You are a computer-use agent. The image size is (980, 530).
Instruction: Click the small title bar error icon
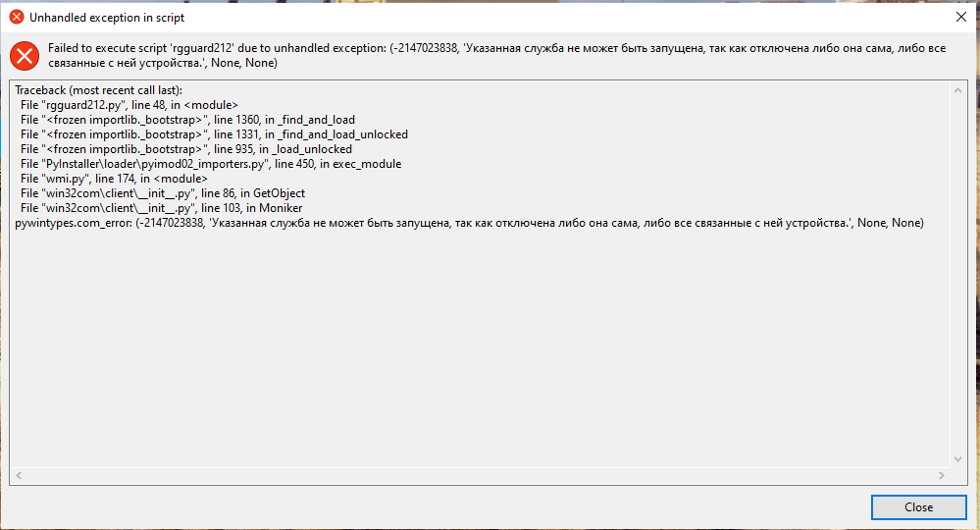tap(17, 18)
